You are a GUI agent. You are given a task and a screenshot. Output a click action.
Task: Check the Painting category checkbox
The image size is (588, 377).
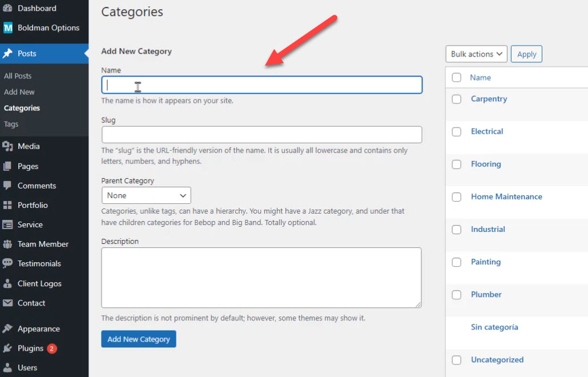(x=456, y=262)
